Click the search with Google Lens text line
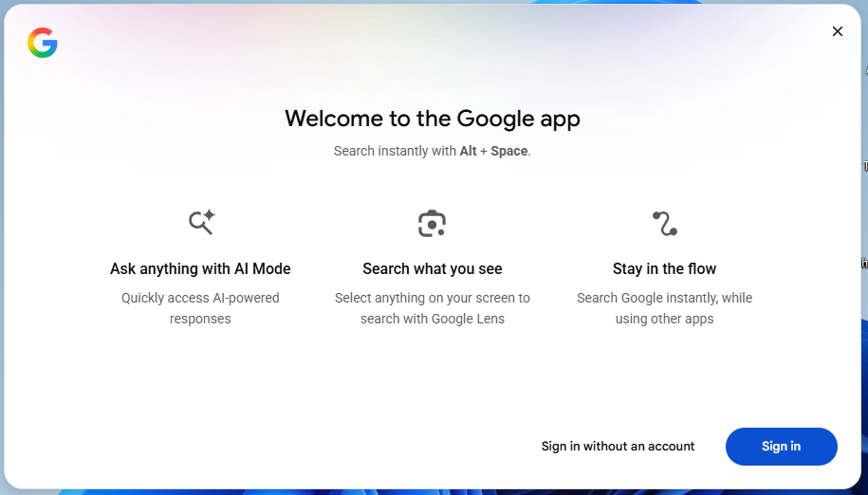 click(432, 320)
